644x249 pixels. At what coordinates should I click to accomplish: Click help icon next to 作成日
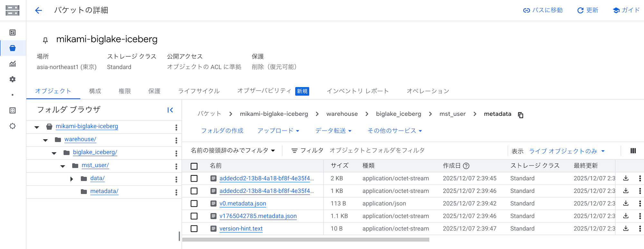(x=466, y=166)
